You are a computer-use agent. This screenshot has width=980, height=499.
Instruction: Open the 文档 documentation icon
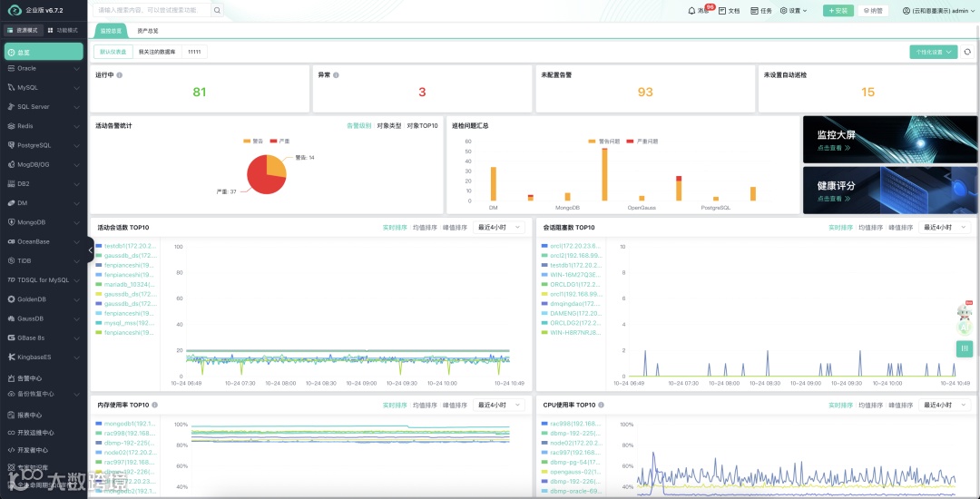click(x=722, y=11)
